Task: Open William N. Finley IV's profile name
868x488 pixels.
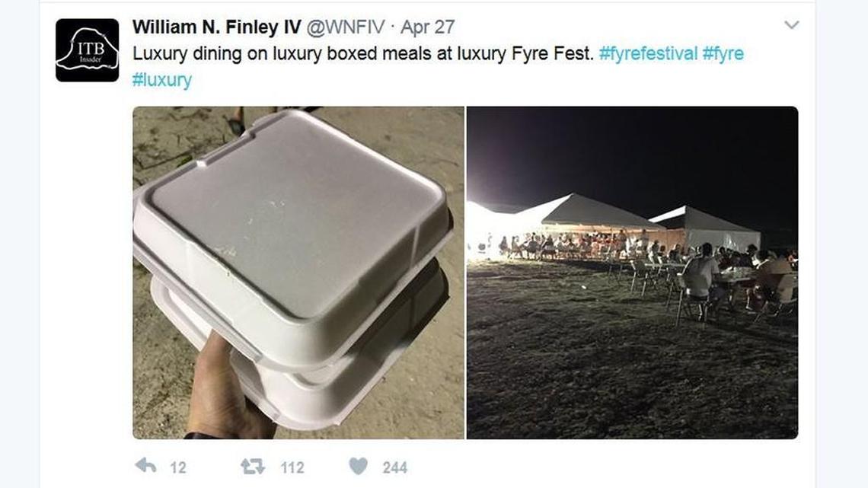Action: pos(217,27)
